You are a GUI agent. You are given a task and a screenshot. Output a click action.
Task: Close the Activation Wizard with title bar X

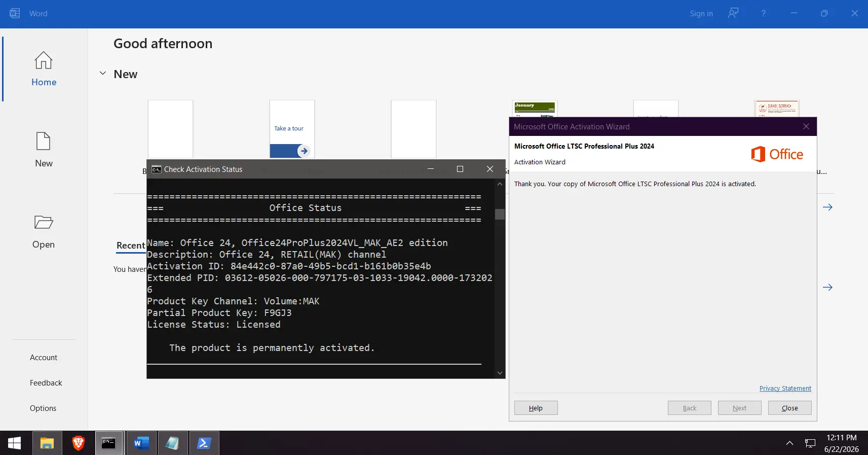806,127
